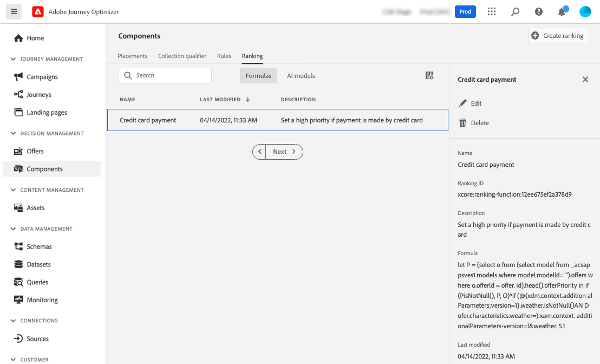Screen dimensions: 600x364
Task: Collapse the Data Management section
Action: tap(14, 229)
